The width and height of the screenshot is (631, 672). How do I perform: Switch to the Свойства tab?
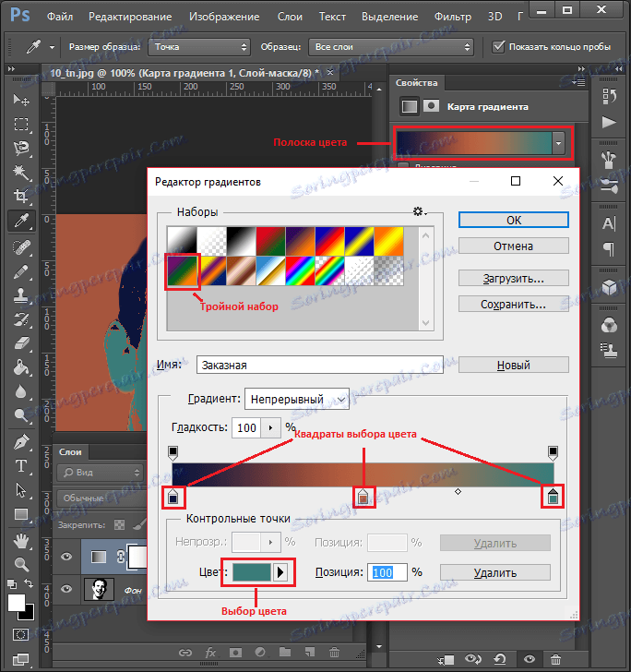pos(416,83)
